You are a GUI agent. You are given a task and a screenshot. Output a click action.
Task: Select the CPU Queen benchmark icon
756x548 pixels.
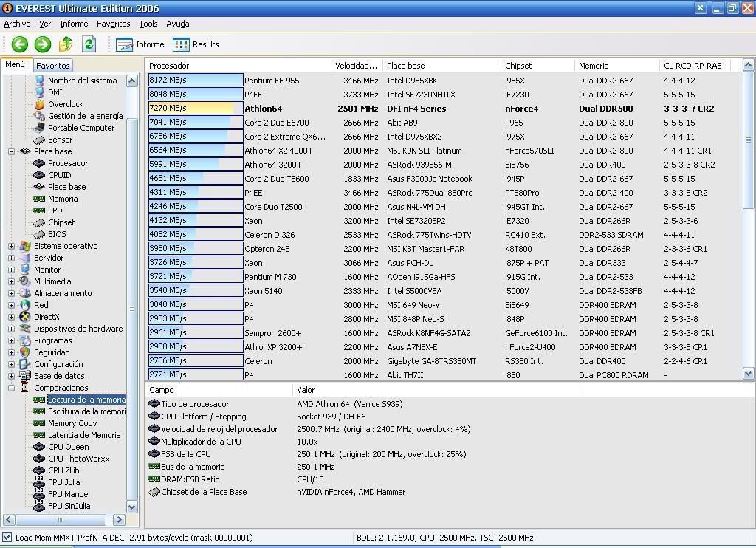pos(39,447)
